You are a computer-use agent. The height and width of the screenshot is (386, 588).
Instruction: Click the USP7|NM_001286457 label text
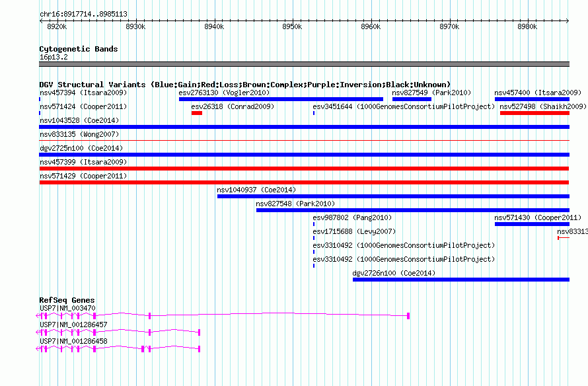(73, 325)
